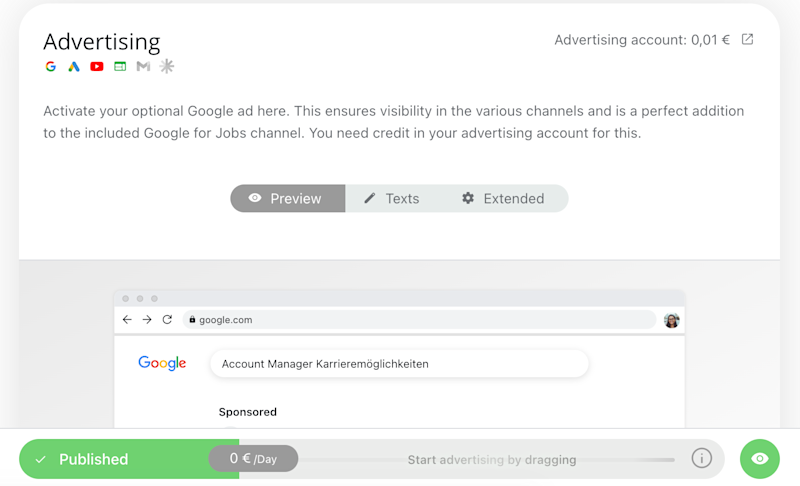Click the Account Manager Karrieremöglichkeiten search field
This screenshot has width=800, height=486.
pyautogui.click(x=399, y=364)
